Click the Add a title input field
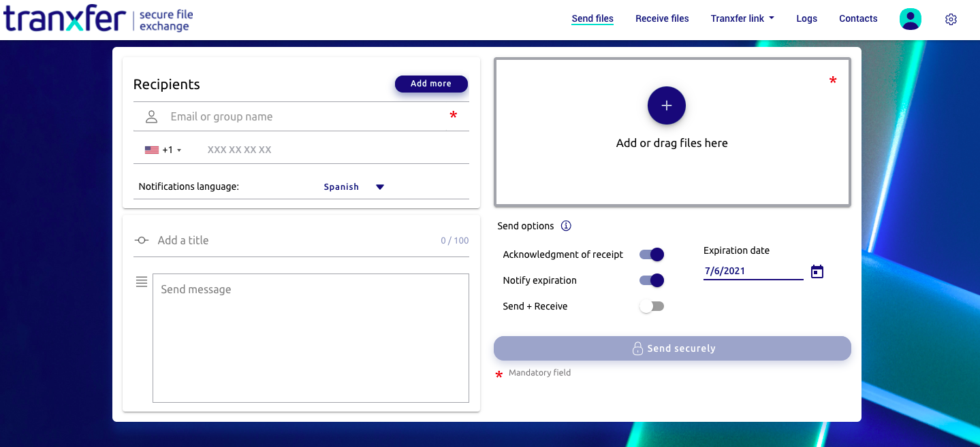The height and width of the screenshot is (447, 980). [x=272, y=239]
